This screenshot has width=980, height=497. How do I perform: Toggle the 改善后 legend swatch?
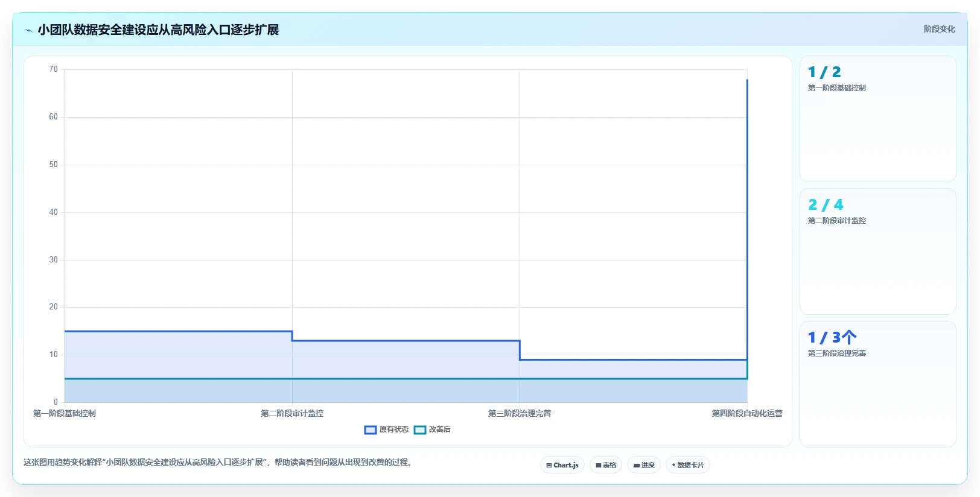tap(420, 430)
